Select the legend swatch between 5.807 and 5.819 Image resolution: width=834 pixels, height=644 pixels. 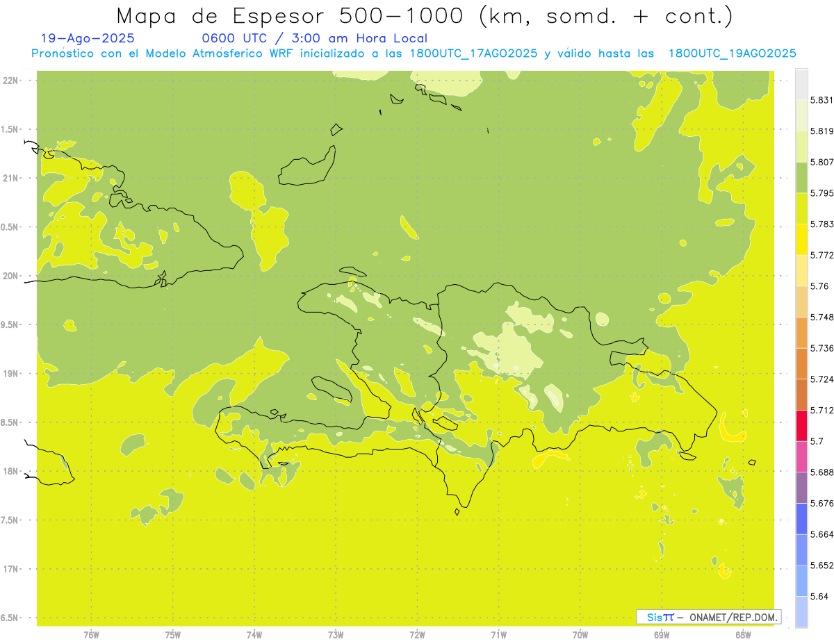pos(801,146)
